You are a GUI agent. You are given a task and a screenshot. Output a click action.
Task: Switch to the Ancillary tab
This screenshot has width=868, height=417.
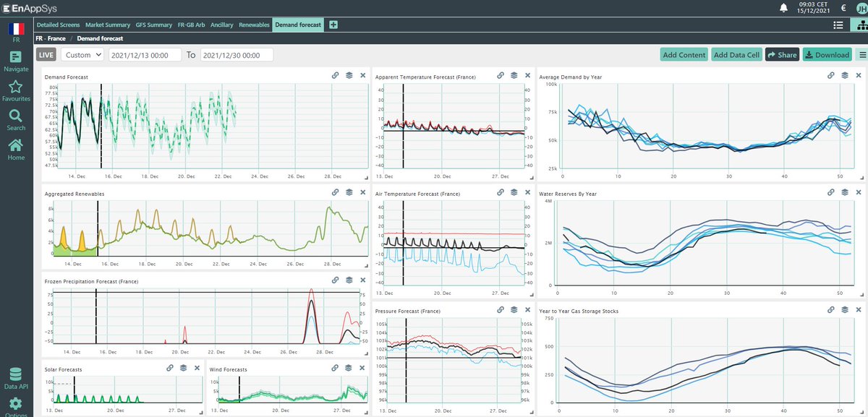[x=222, y=25]
